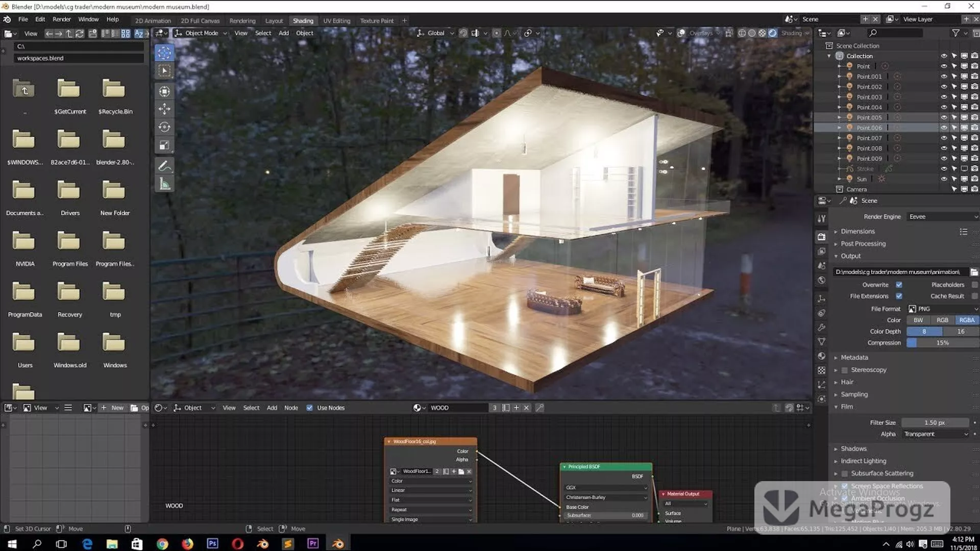Open the Render Engine dropdown showing Eevee
Screen dimensions: 980x551
click(943, 217)
